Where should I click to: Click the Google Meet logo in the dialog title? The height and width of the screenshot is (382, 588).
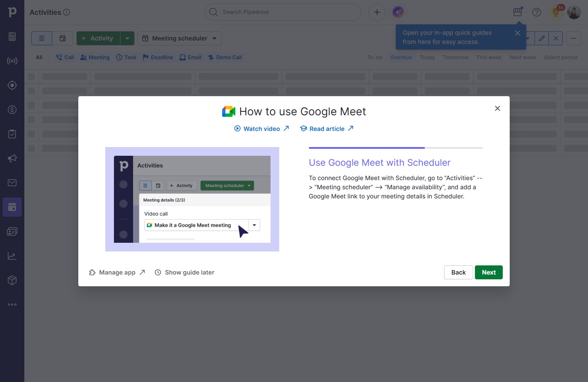point(229,111)
